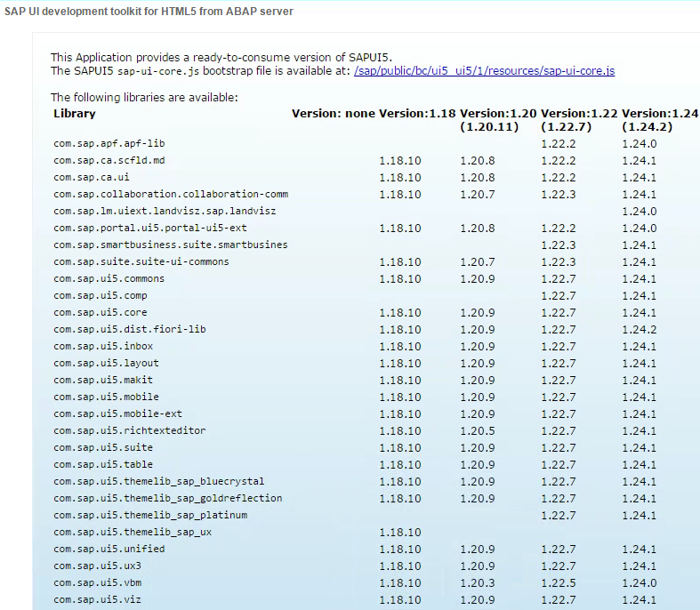
Task: Click com.sap.ui5.vbm library name
Action: click(x=97, y=582)
